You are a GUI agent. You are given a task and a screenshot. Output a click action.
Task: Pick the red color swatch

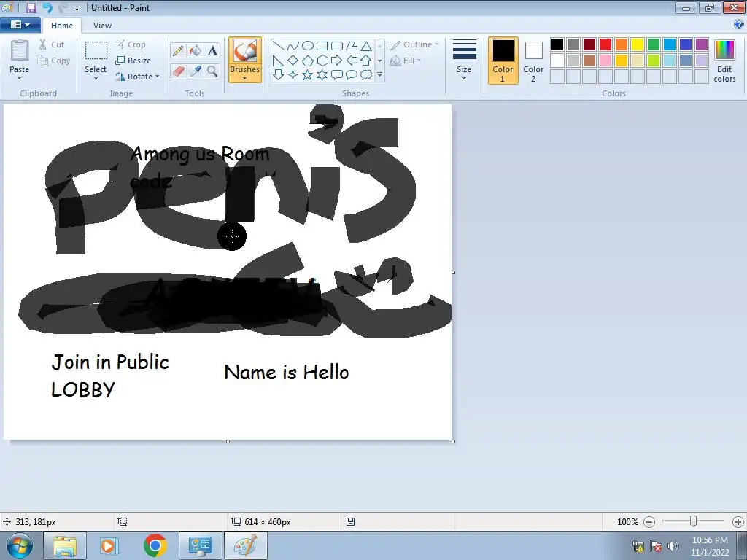click(605, 44)
